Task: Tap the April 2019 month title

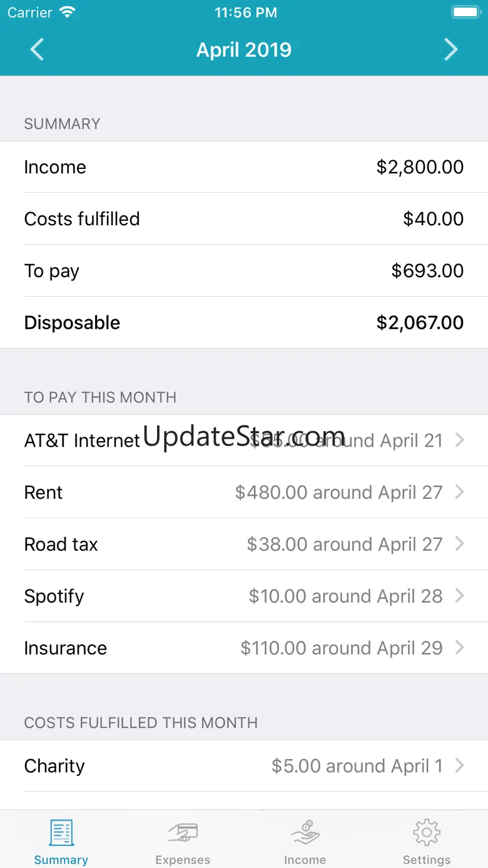Action: point(244,50)
